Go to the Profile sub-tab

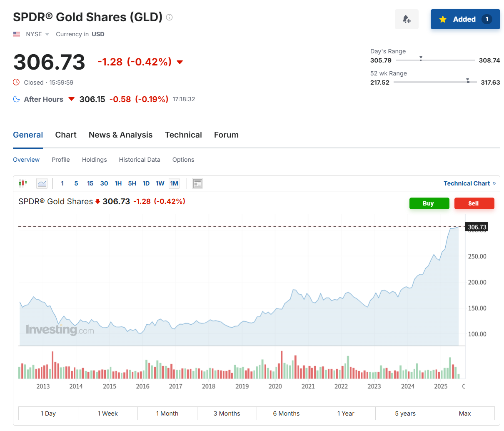point(61,160)
